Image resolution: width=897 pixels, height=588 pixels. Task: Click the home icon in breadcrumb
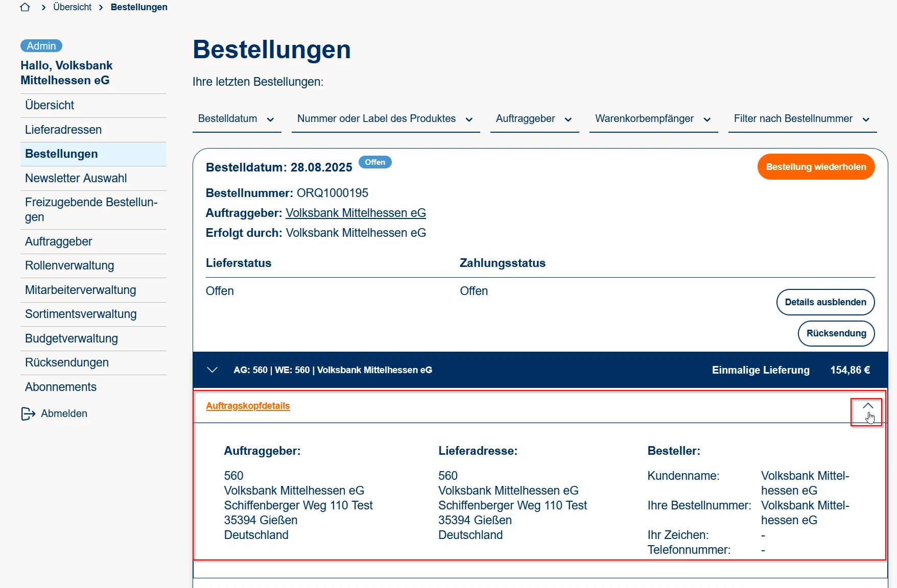[25, 7]
